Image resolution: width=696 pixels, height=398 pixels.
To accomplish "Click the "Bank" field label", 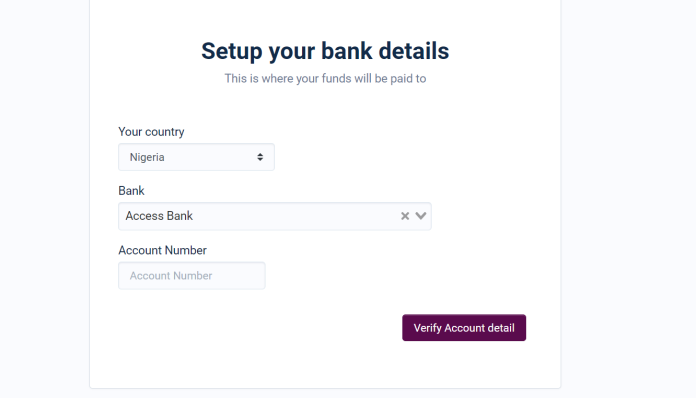I will (131, 191).
